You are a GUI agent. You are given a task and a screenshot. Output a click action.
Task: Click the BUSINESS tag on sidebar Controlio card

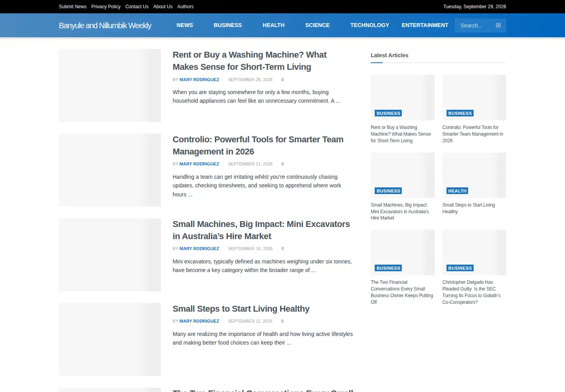(x=460, y=113)
